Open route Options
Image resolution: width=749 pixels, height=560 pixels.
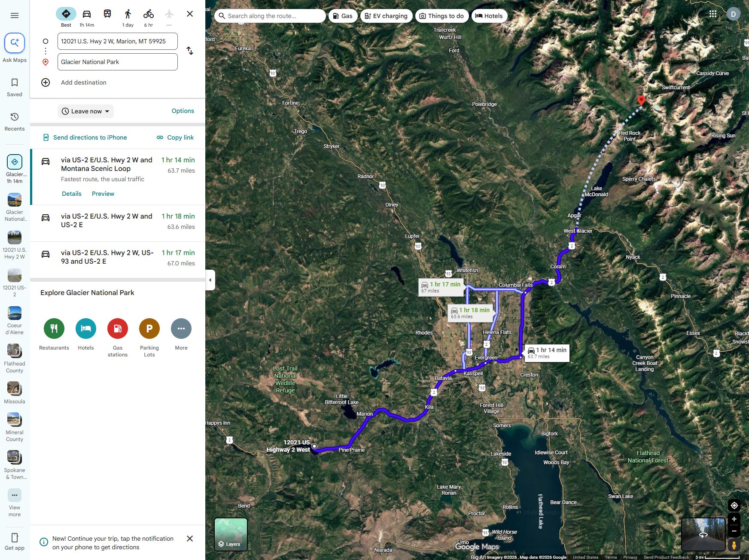click(183, 111)
